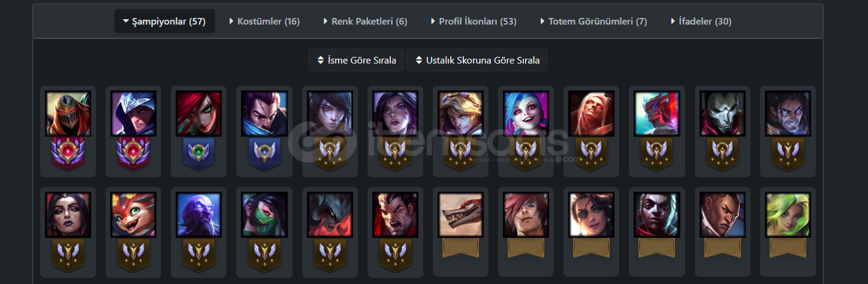The image size is (868, 284).
Task: Open the Katarina champion portrait
Action: coord(199,113)
